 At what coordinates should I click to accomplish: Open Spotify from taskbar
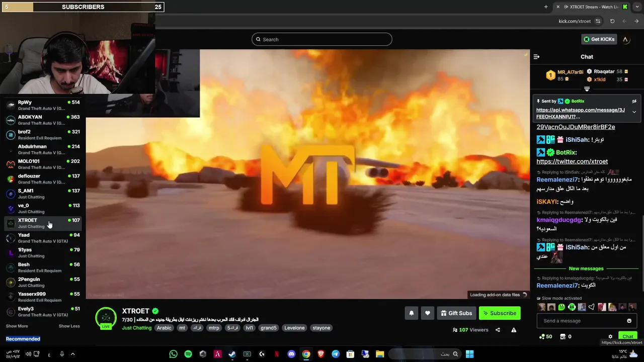point(188,354)
